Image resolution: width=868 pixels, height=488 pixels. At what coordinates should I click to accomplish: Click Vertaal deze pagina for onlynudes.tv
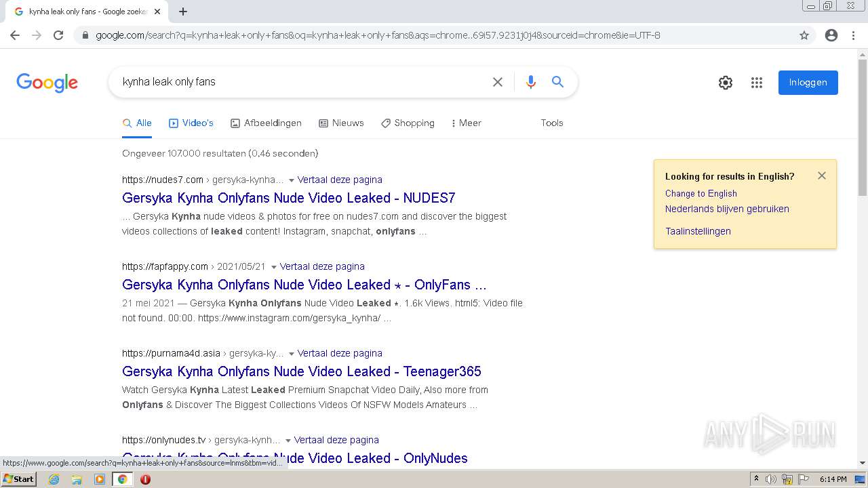pyautogui.click(x=336, y=440)
